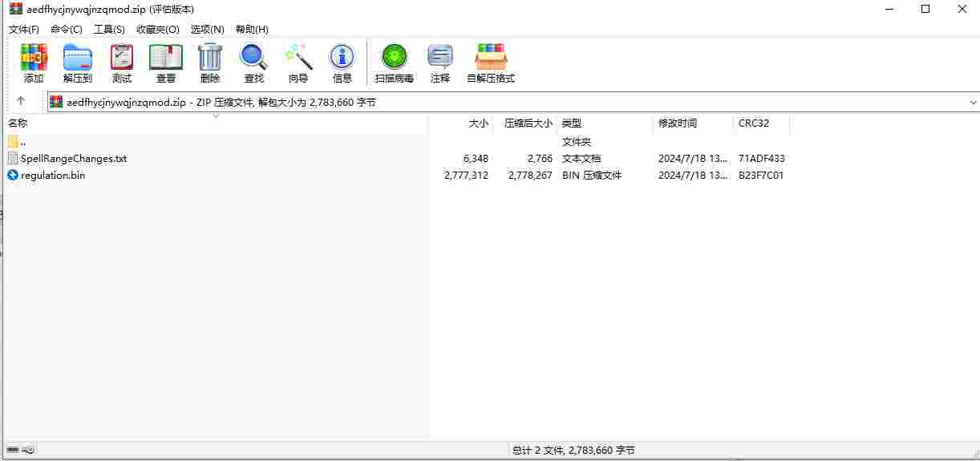This screenshot has width=980, height=461.
Task: Select the SpellRangeChanges.txt file name
Action: tap(74, 159)
